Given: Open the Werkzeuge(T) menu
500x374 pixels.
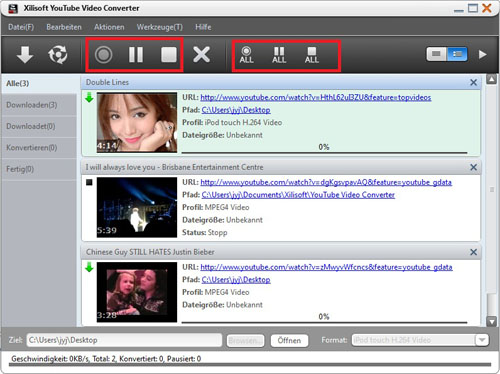Looking at the screenshot, I should point(160,27).
